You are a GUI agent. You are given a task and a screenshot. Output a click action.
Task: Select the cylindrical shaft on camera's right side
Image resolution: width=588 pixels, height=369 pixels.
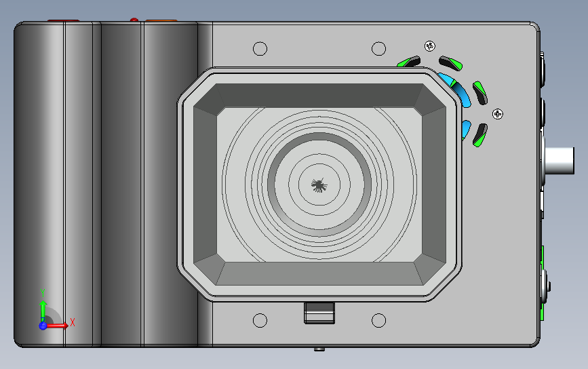pos(559,161)
